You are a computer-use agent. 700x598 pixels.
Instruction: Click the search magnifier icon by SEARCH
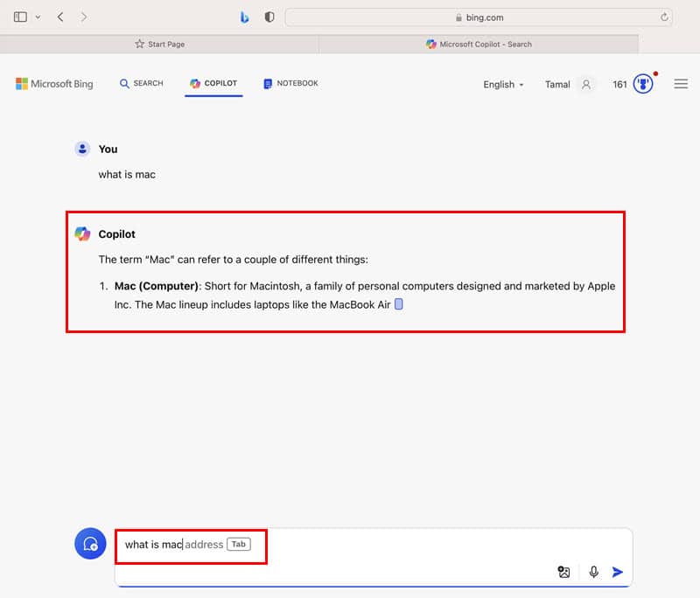pyautogui.click(x=124, y=83)
